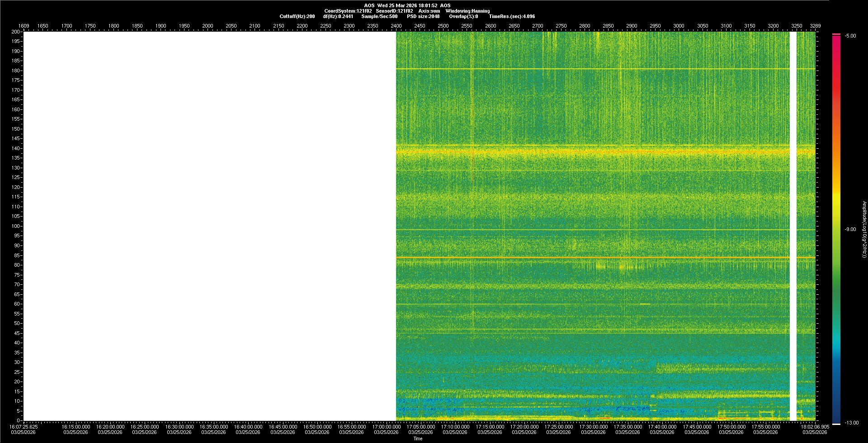Image resolution: width=868 pixels, height=443 pixels.
Task: Click the 100 Hz frequency axis label
Action: point(15,226)
